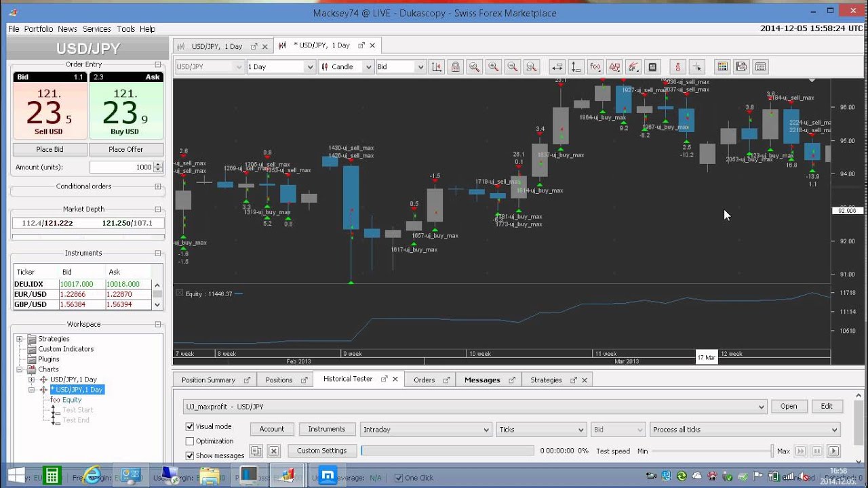Open the Bid side dropdown in chart toolbar
The height and width of the screenshot is (488, 868).
click(400, 66)
